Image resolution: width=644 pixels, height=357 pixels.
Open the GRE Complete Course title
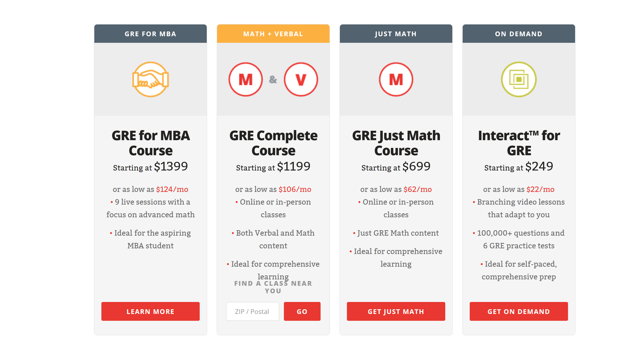(273, 143)
